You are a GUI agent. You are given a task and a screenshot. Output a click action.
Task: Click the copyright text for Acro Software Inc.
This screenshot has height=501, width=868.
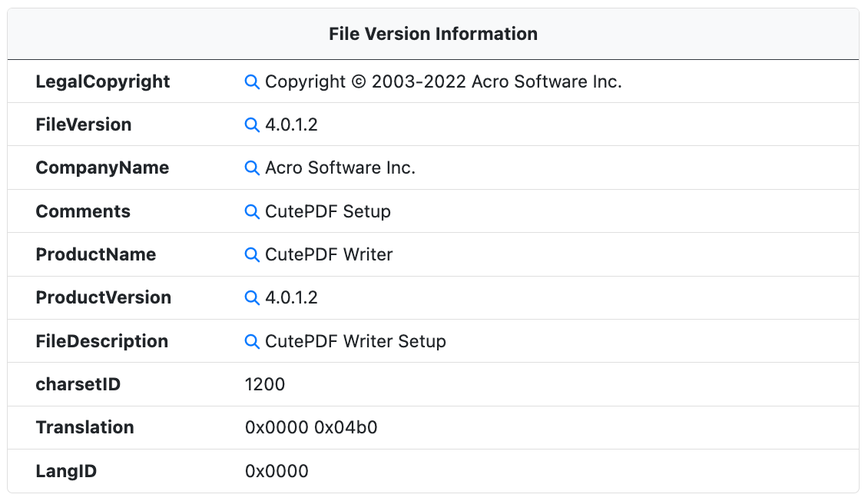point(443,81)
